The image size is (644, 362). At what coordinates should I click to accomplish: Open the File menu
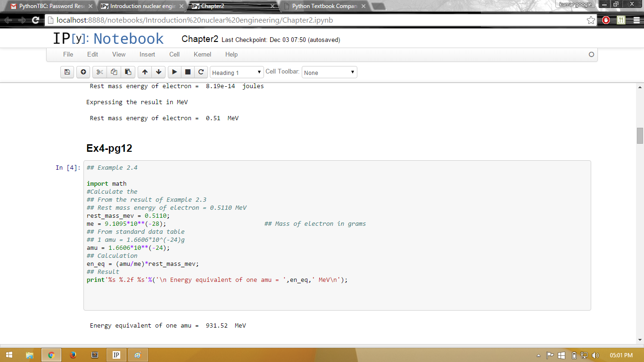[x=68, y=55]
